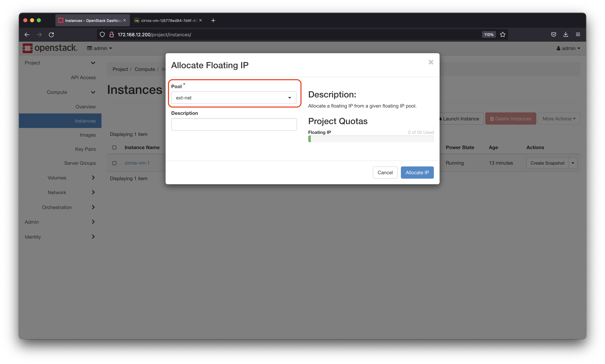
Task: Open the actions dropdown beside Create Snapshot
Action: coord(573,163)
